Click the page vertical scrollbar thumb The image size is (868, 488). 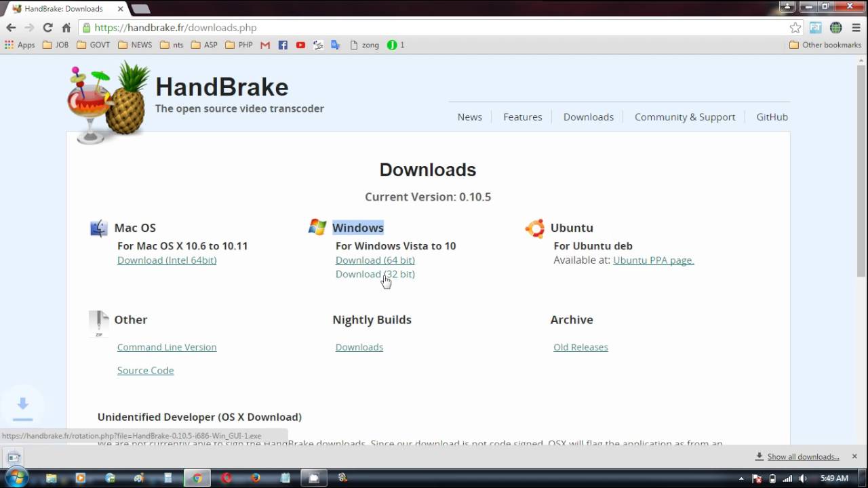point(862,169)
